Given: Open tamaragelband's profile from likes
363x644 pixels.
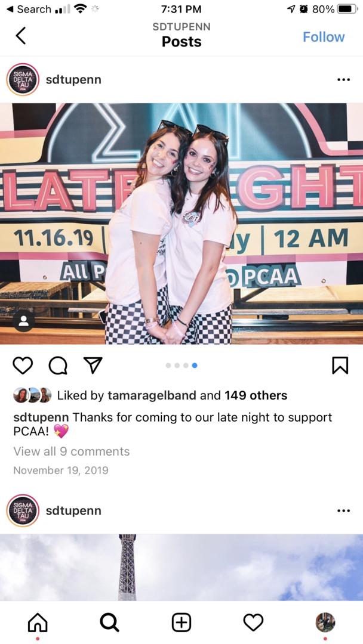Looking at the screenshot, I should 152,395.
